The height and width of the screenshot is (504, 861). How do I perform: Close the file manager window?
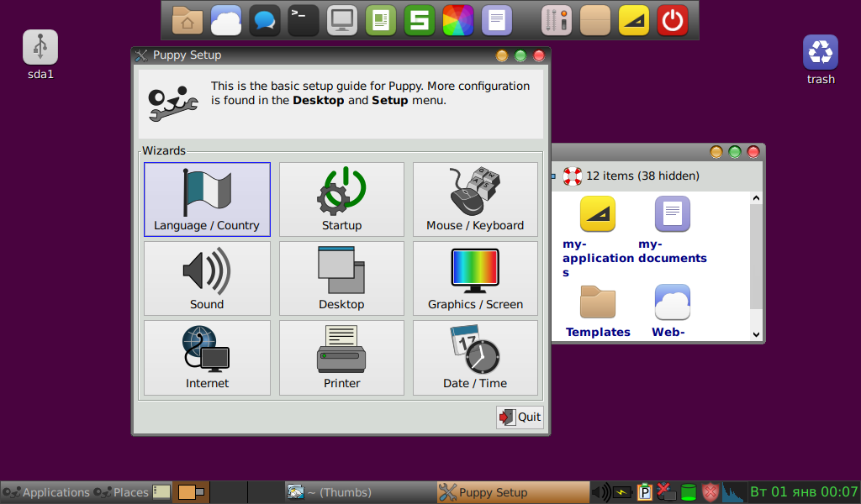coord(753,152)
